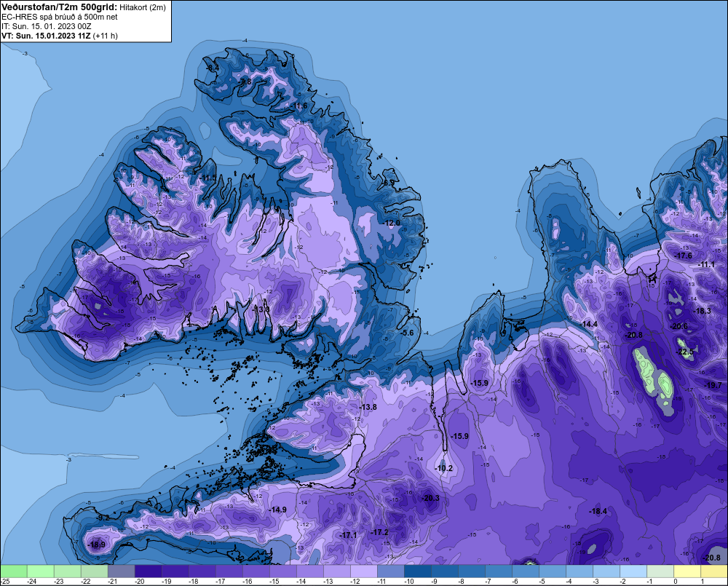
Task: Click the -8 label on the color scale
Action: pos(461,582)
